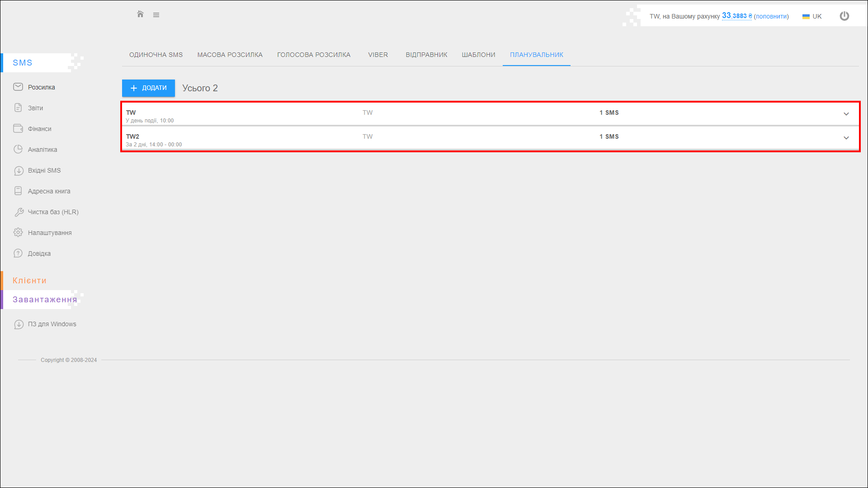Click the ДОДАТИ add button
The image size is (868, 488).
tap(148, 88)
